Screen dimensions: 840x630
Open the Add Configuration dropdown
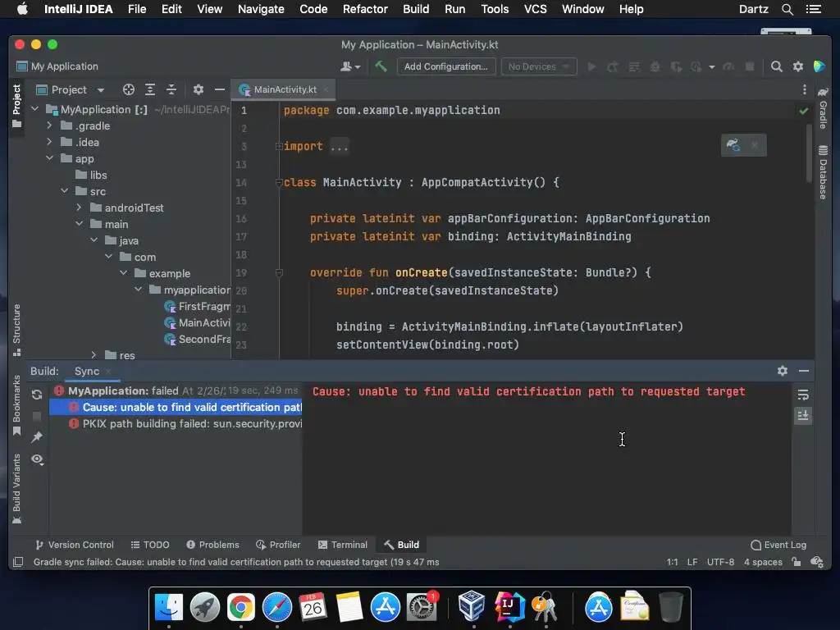point(445,66)
